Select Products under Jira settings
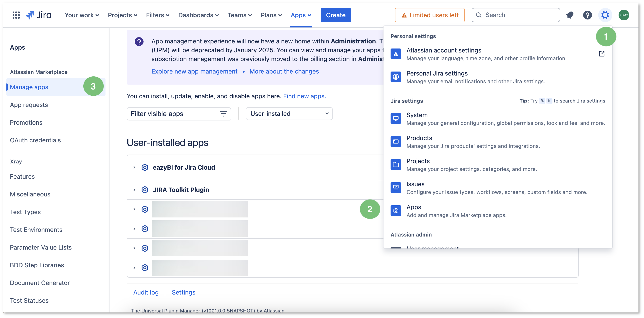644x318 pixels. pos(498,142)
